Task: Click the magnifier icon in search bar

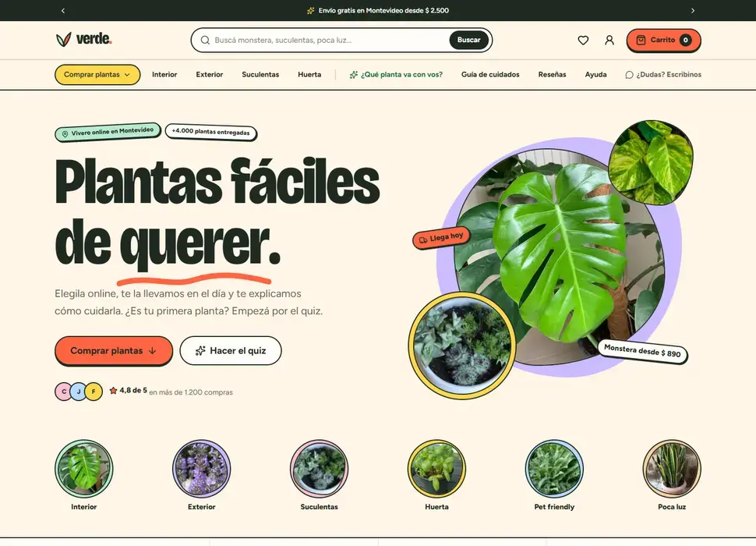Action: click(205, 40)
